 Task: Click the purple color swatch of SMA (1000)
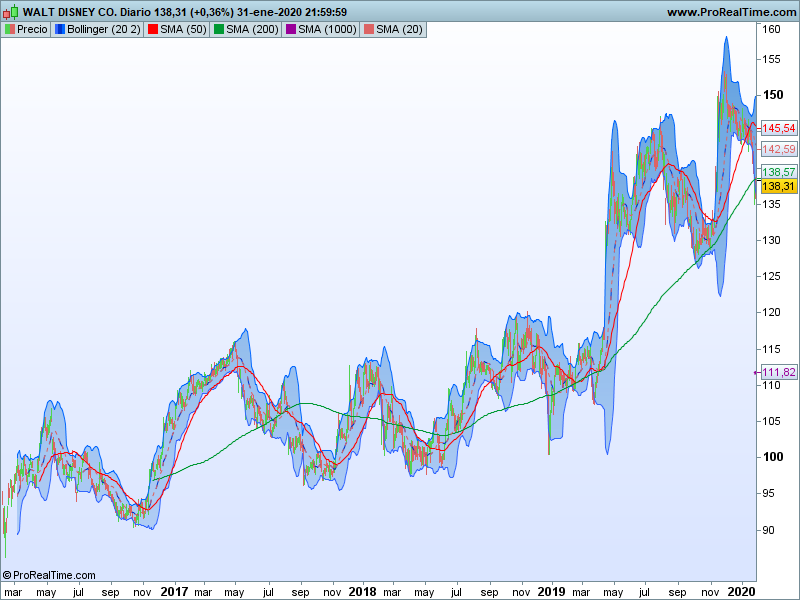click(291, 30)
